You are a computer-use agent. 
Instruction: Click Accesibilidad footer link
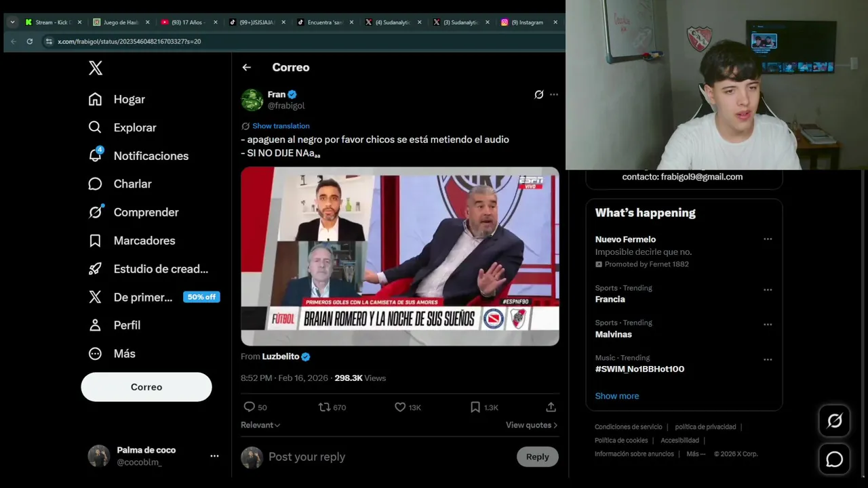pos(679,441)
